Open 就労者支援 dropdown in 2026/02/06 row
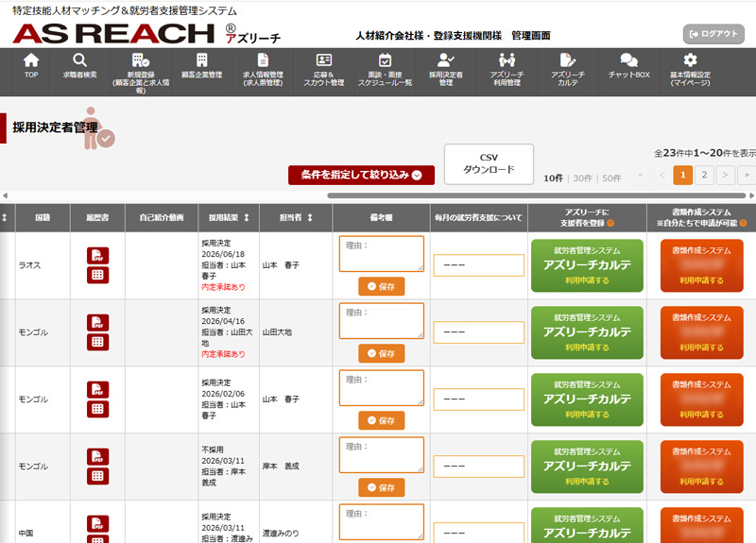Screen dimensions: 756x543 point(479,399)
